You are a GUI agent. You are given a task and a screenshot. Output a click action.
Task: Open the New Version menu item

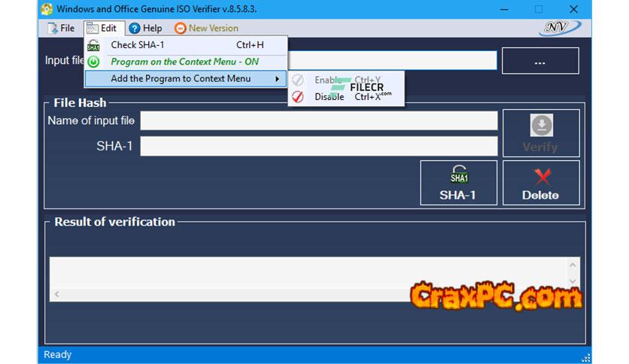coord(207,28)
